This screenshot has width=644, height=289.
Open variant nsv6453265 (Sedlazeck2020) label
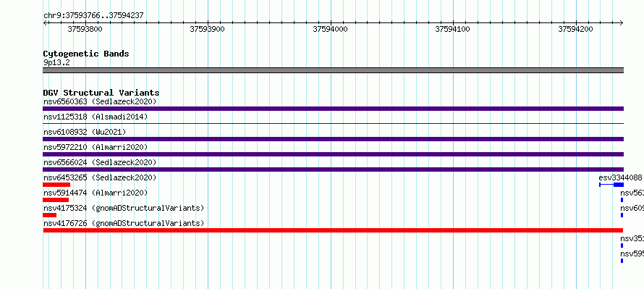click(100, 177)
